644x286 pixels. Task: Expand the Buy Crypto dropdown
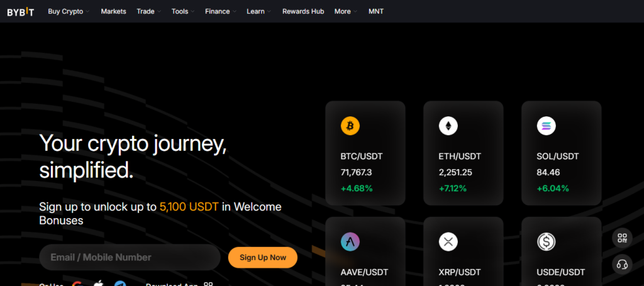[x=69, y=11]
